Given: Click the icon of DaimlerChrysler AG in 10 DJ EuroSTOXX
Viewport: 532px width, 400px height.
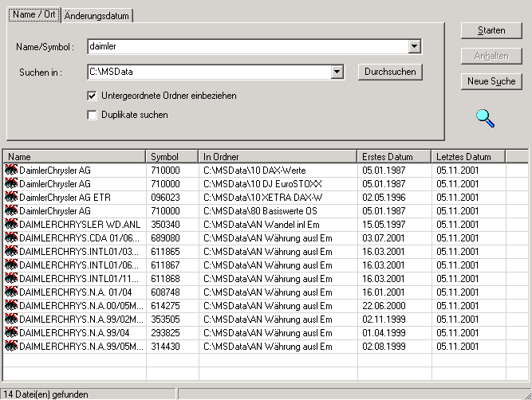Looking at the screenshot, I should pyautogui.click(x=11, y=183).
